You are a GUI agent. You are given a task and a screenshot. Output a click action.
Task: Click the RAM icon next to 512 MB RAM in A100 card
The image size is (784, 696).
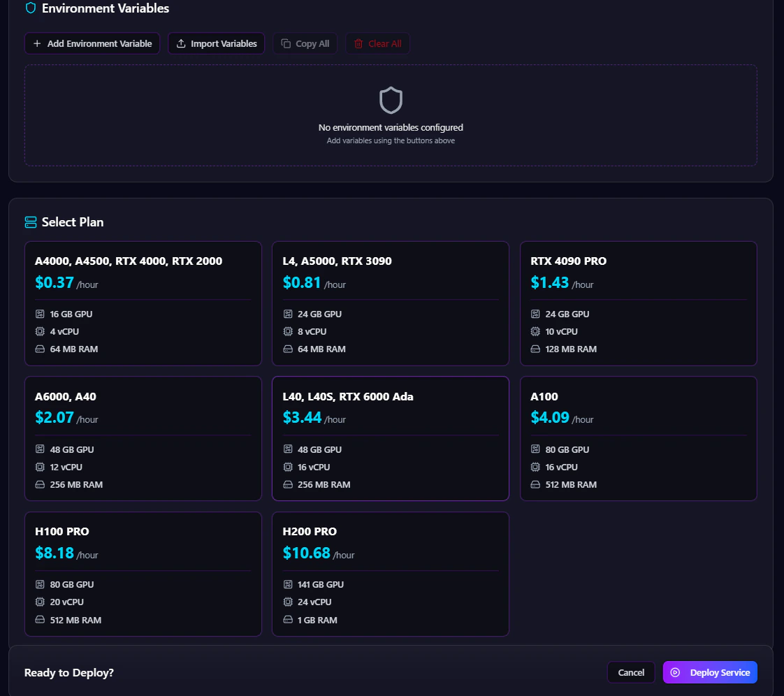click(x=535, y=484)
